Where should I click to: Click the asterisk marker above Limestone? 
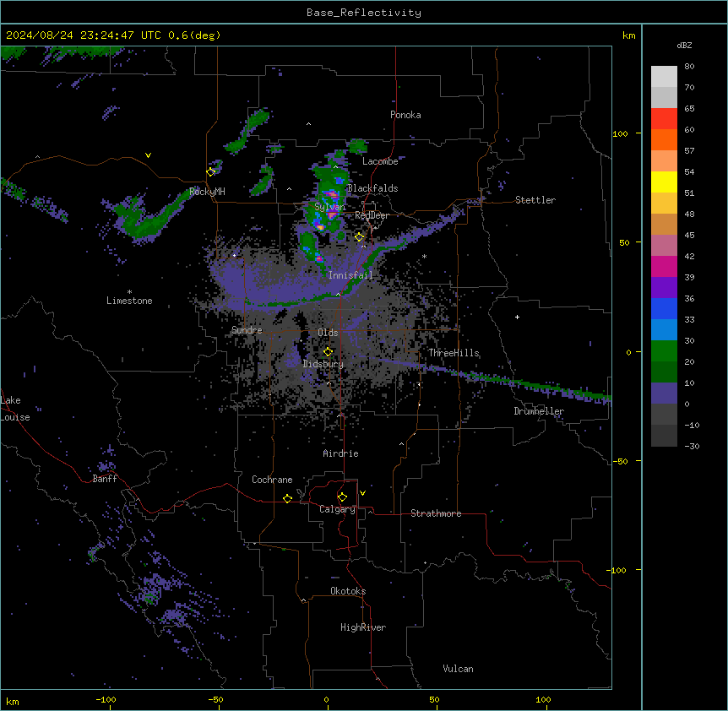[x=129, y=292]
